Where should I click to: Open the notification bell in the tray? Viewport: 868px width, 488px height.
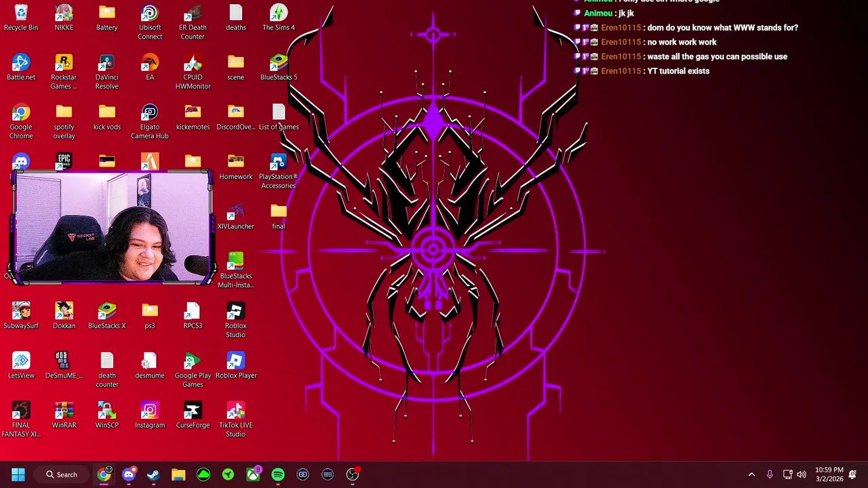[x=852, y=474]
